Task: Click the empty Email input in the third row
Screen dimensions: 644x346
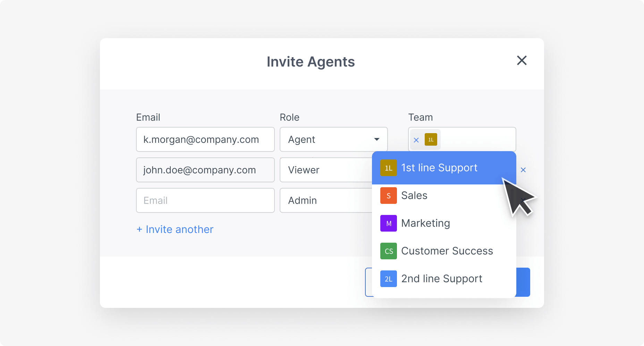Action: pos(205,200)
